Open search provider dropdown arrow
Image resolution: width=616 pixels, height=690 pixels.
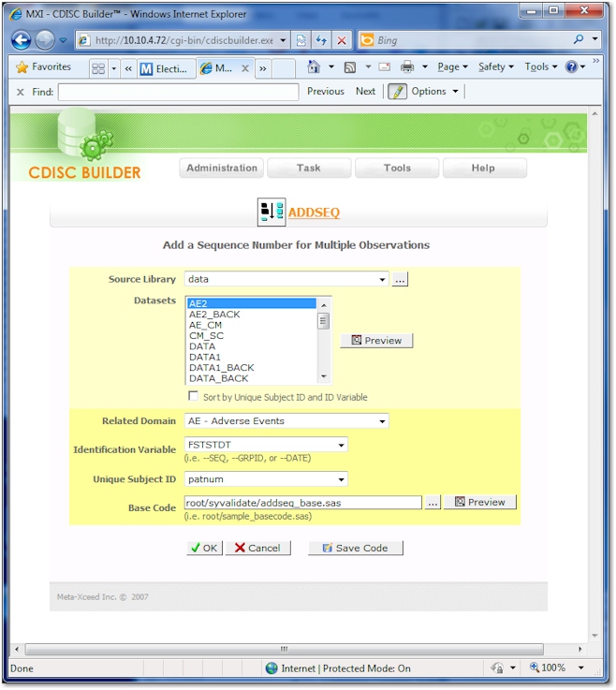595,39
